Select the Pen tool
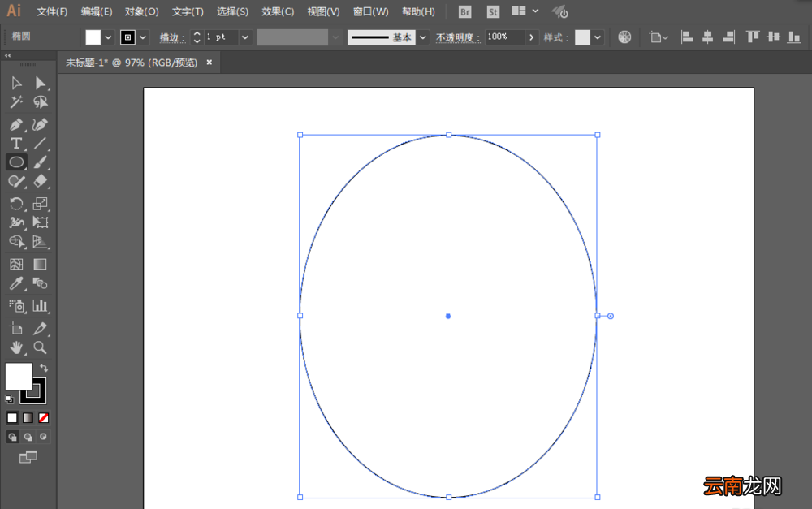812x509 pixels. [16, 124]
